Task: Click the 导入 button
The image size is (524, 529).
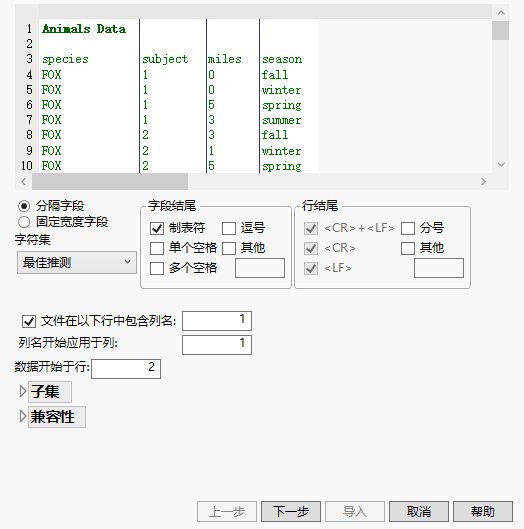Action: pyautogui.click(x=355, y=511)
